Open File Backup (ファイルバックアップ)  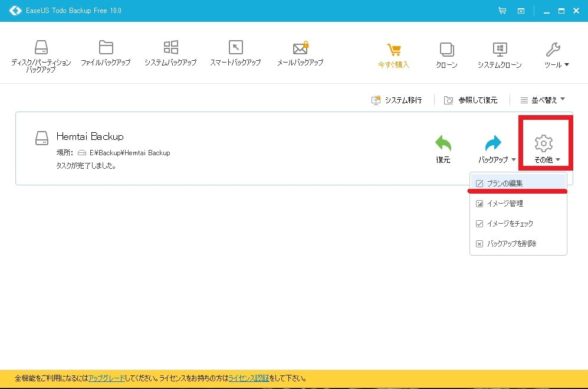106,53
